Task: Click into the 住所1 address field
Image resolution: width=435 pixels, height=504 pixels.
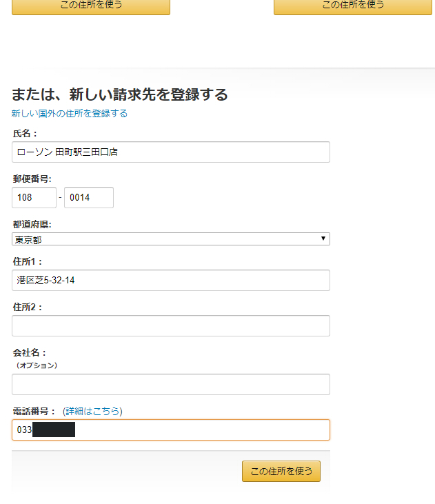Action: click(171, 281)
